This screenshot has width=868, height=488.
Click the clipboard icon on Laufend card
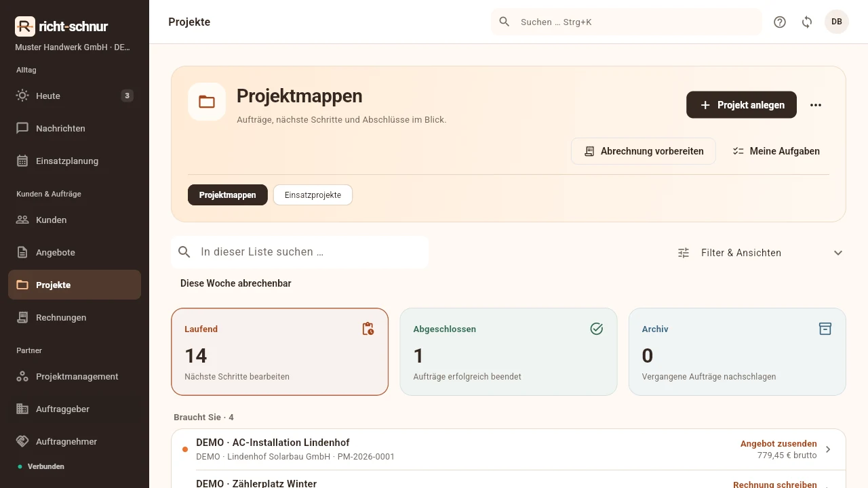(368, 329)
